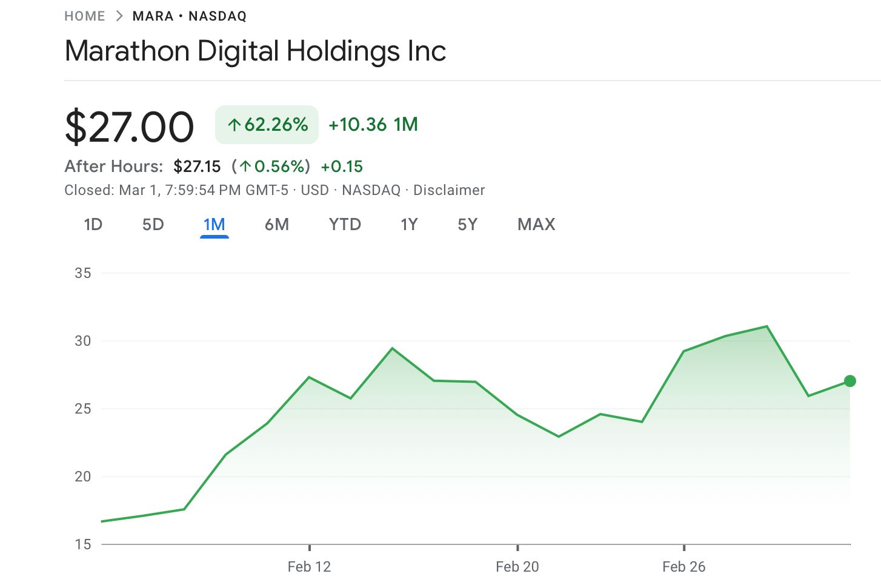The width and height of the screenshot is (881, 588).
Task: Click the green endpoint dot on chart
Action: (x=850, y=381)
